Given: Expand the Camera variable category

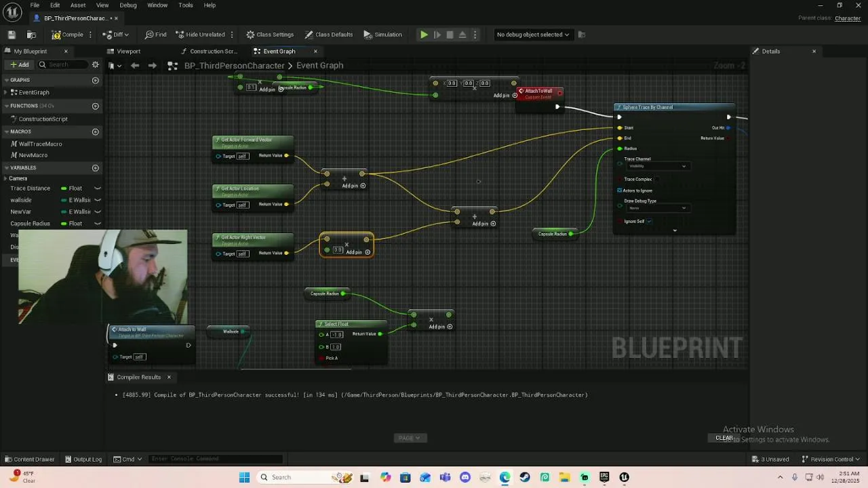Looking at the screenshot, I should pos(6,178).
